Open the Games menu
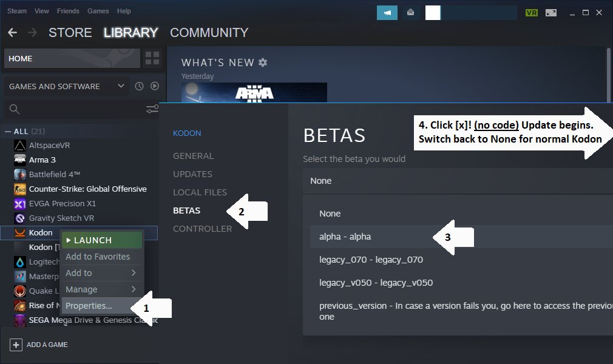 [x=98, y=11]
